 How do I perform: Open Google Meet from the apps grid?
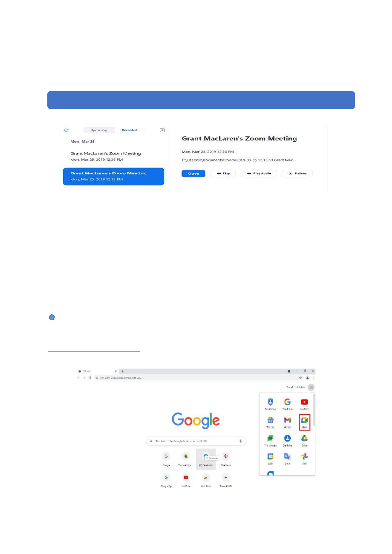304,422
